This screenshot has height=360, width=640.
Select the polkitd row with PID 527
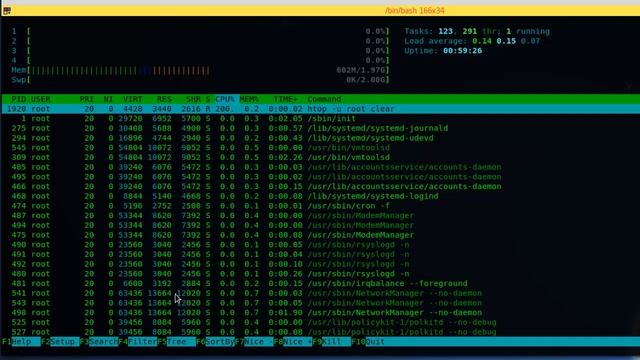pos(320,332)
